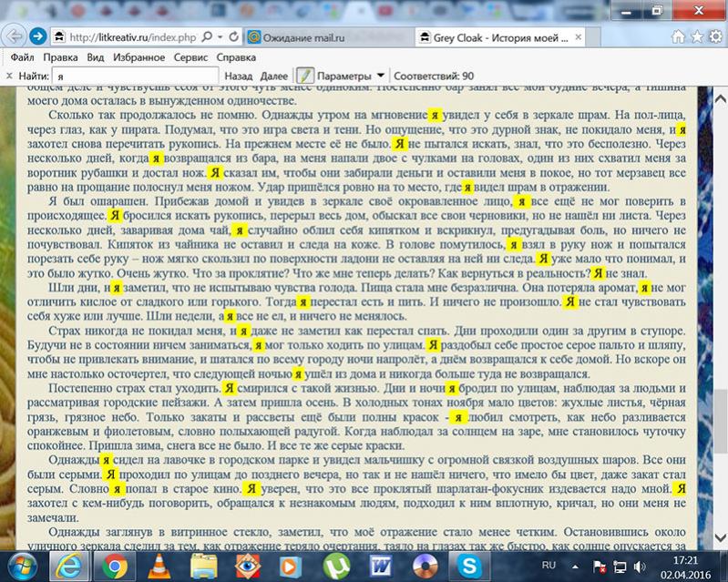Click the browser forward arrow button
Image resolution: width=728 pixels, height=582 pixels.
[36, 37]
